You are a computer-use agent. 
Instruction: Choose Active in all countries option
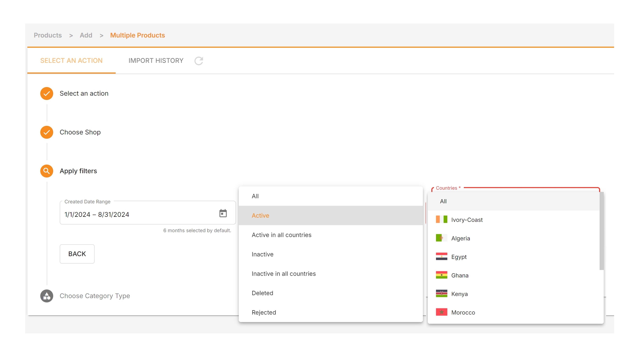pos(331,235)
